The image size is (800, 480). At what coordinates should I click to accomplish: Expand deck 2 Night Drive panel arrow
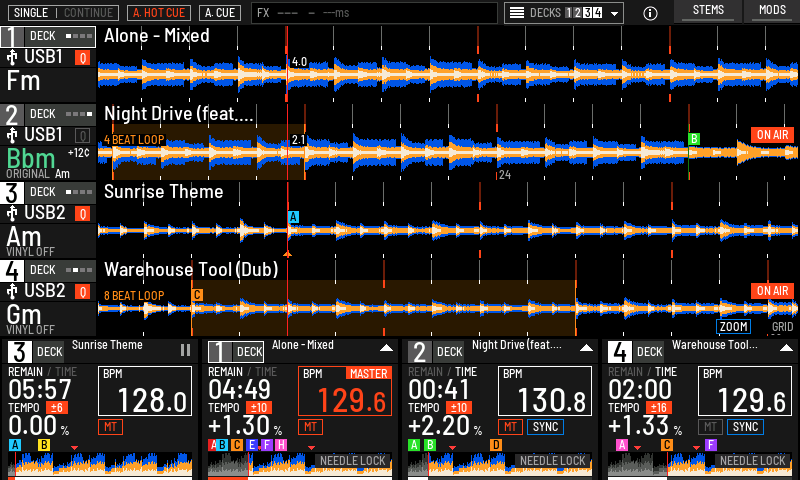coord(586,348)
